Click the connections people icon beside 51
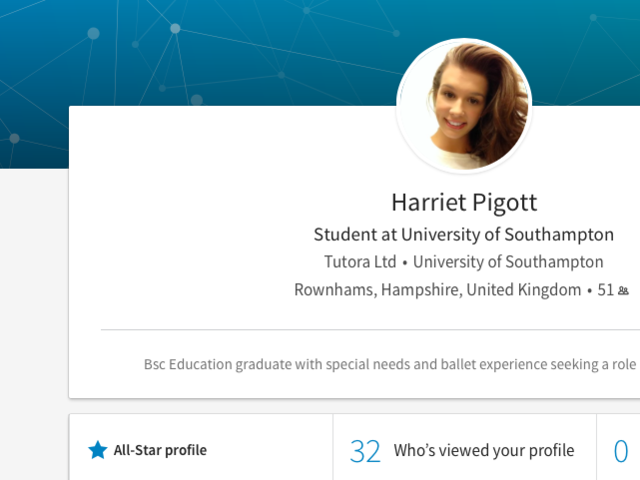Image resolution: width=640 pixels, height=480 pixels. pyautogui.click(x=623, y=291)
